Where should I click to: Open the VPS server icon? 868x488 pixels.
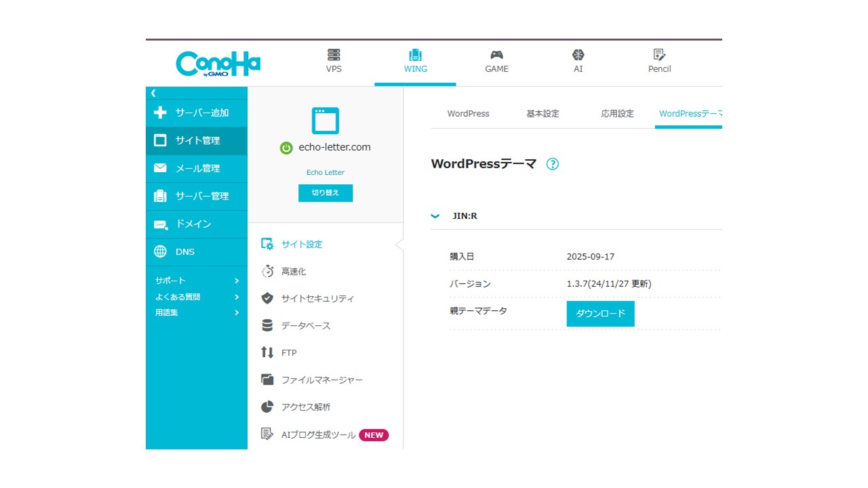(x=334, y=56)
